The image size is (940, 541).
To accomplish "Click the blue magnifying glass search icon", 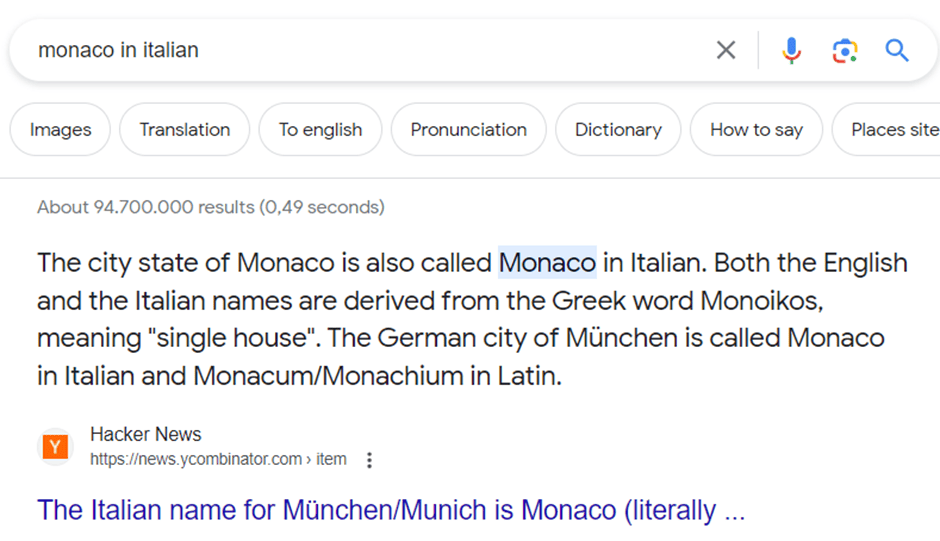I will [897, 50].
